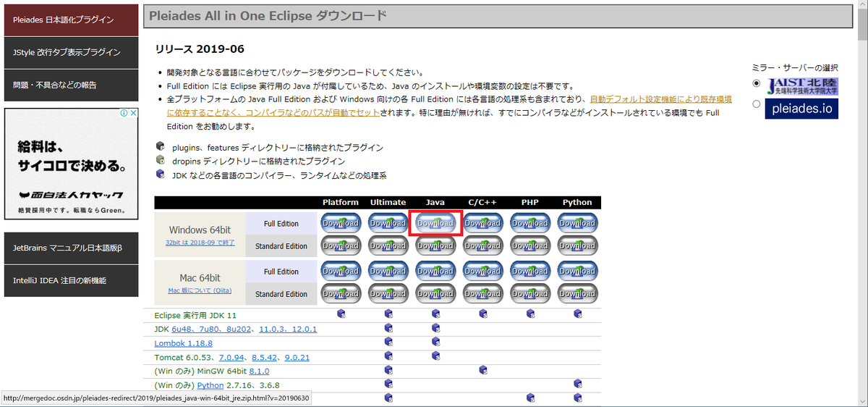Click the Eclipse JDK 11 cube icon under Platform

(x=341, y=314)
